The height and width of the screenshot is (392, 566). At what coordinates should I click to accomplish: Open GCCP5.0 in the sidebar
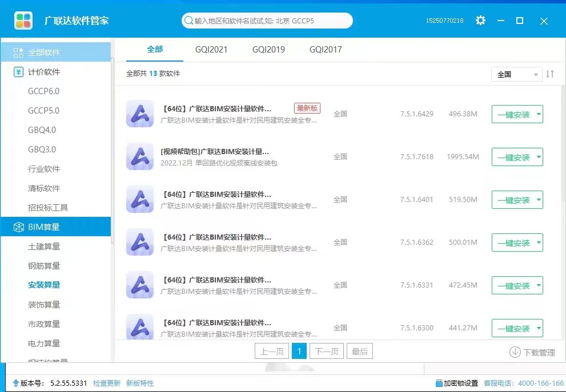pos(43,111)
